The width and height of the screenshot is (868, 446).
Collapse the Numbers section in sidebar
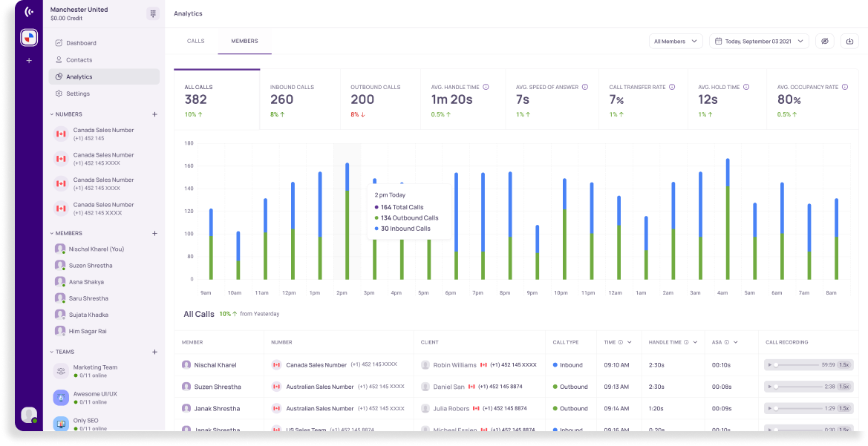[x=52, y=114]
